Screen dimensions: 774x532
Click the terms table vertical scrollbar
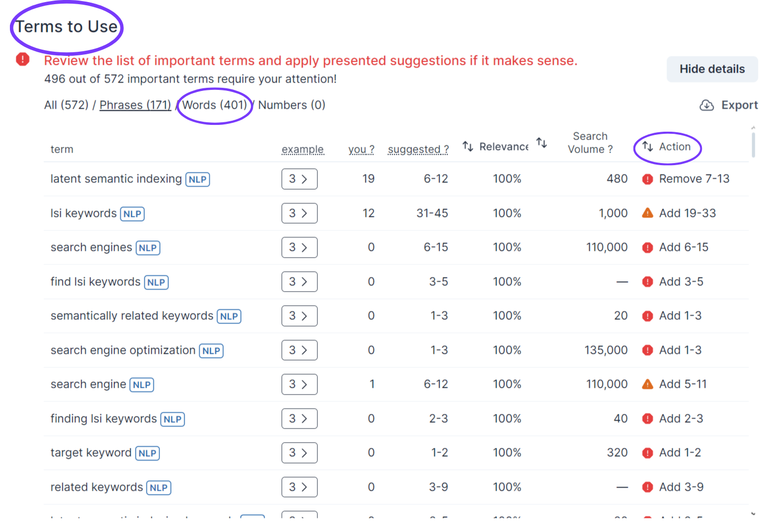click(x=753, y=144)
